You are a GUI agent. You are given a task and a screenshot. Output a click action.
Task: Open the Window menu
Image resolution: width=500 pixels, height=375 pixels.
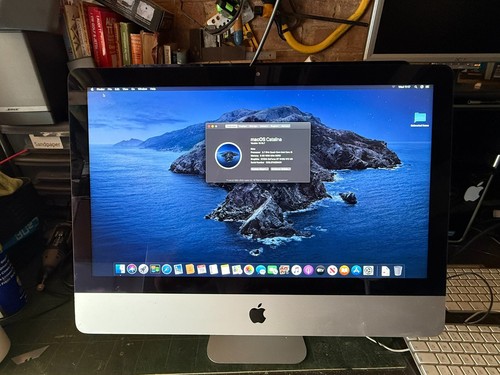142,89
